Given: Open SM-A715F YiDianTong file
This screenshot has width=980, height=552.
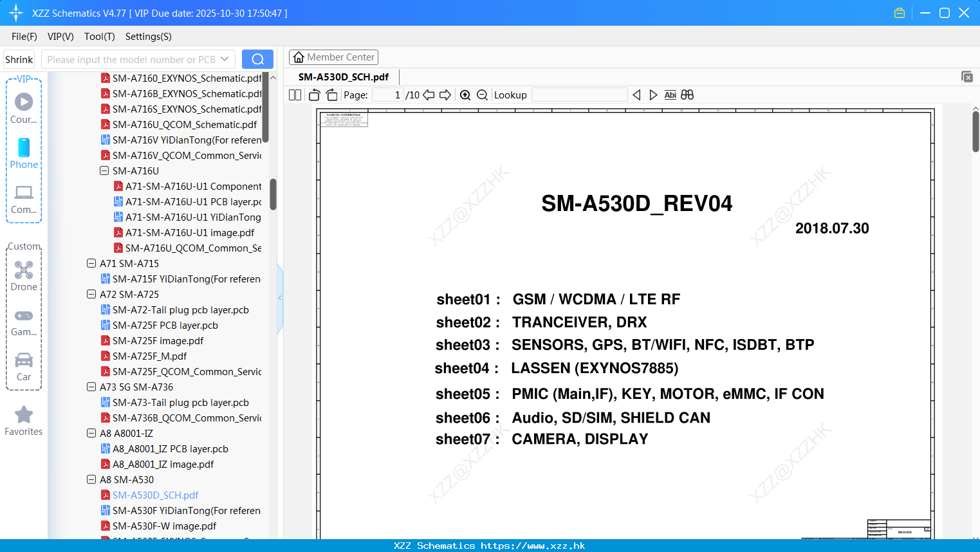Looking at the screenshot, I should 180,279.
